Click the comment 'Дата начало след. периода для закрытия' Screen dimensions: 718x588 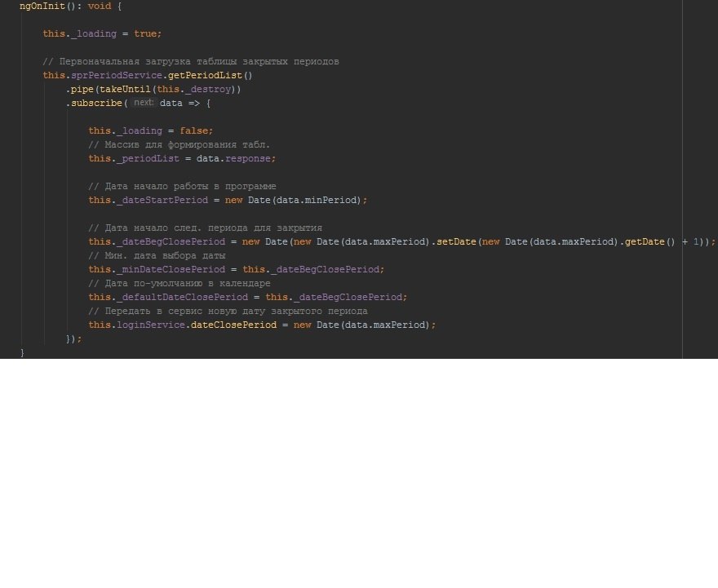205,228
